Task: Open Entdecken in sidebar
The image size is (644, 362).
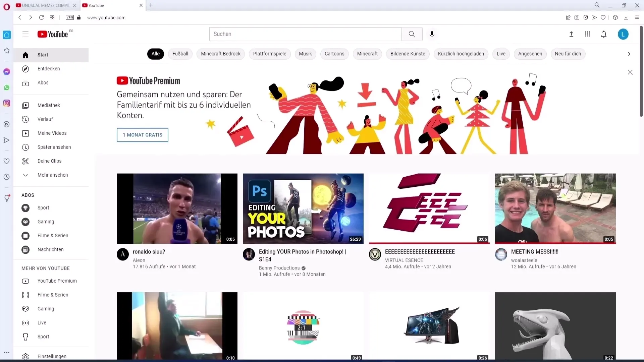Action: [51, 69]
